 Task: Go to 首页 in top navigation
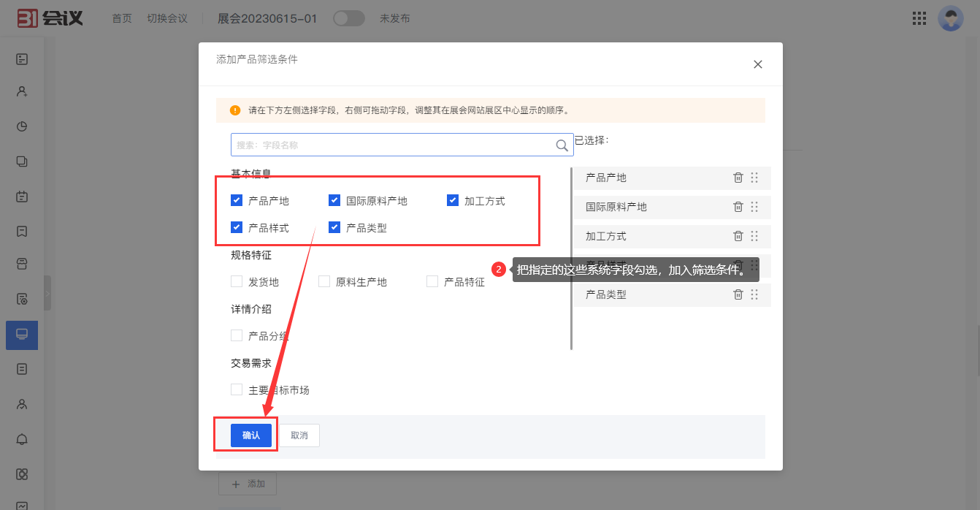(122, 18)
